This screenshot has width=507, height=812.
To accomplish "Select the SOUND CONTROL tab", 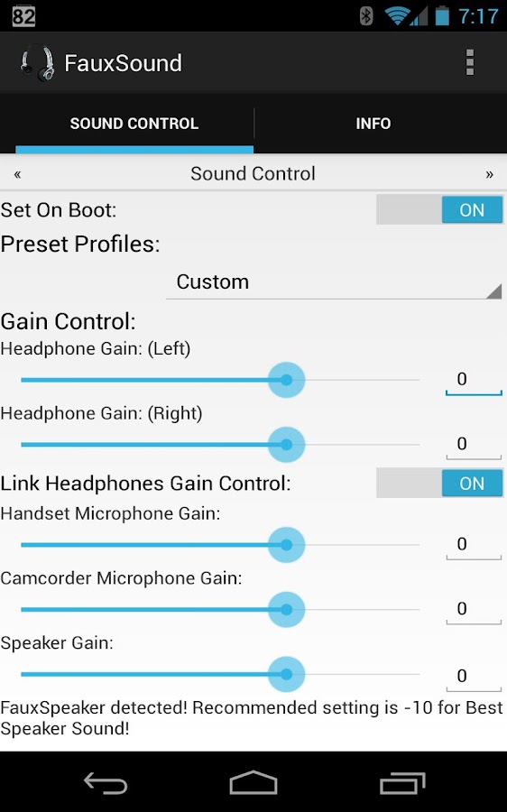I will tap(134, 124).
